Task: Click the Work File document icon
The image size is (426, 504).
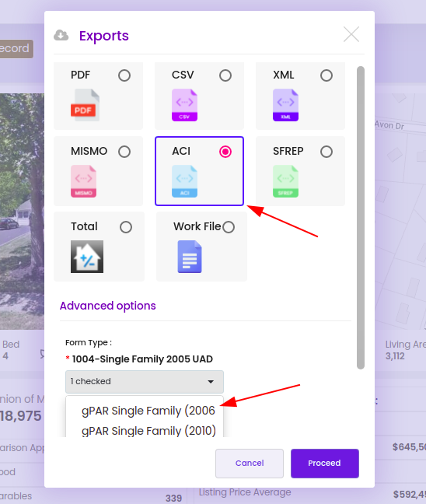Action: pyautogui.click(x=190, y=257)
